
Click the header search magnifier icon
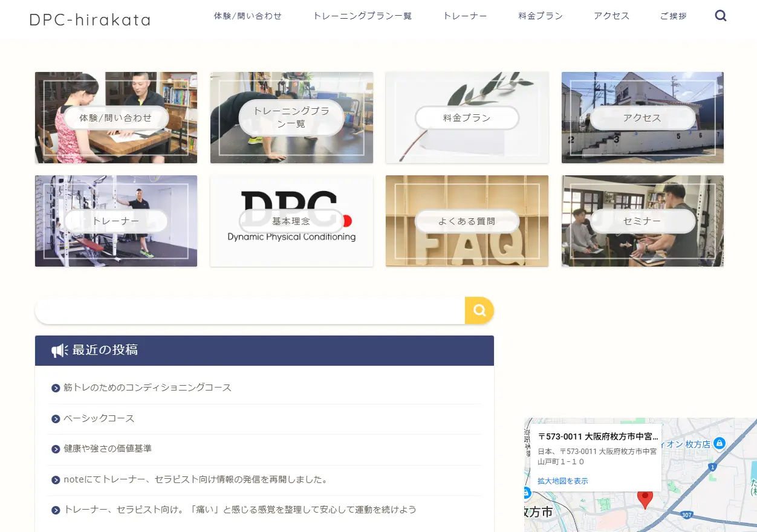720,16
